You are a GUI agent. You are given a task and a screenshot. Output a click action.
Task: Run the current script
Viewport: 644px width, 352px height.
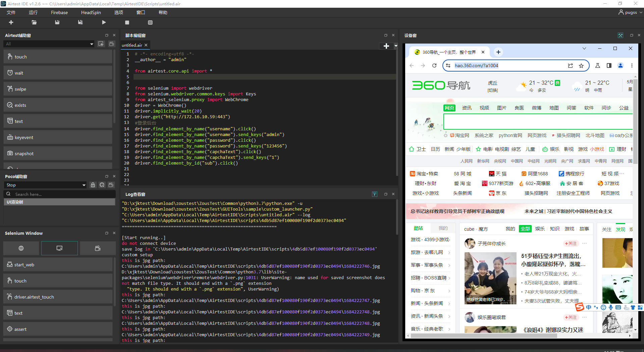tap(104, 22)
